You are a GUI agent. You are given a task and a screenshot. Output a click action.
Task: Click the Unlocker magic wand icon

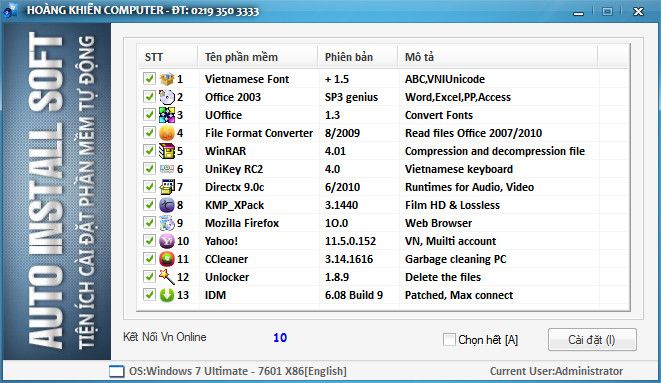pos(167,277)
